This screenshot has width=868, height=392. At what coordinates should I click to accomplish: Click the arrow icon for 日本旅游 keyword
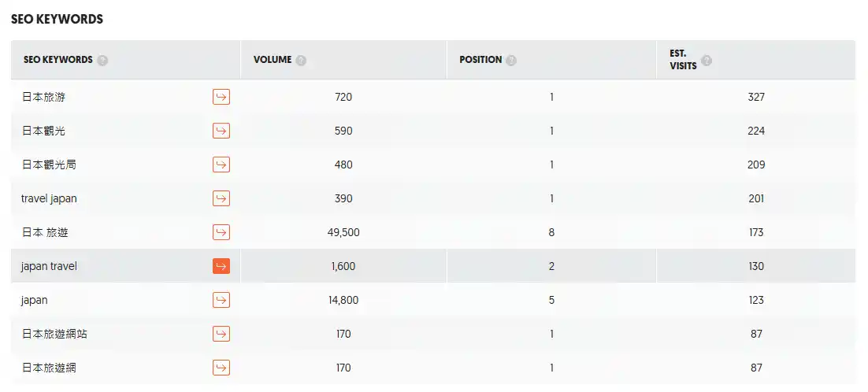(221, 97)
